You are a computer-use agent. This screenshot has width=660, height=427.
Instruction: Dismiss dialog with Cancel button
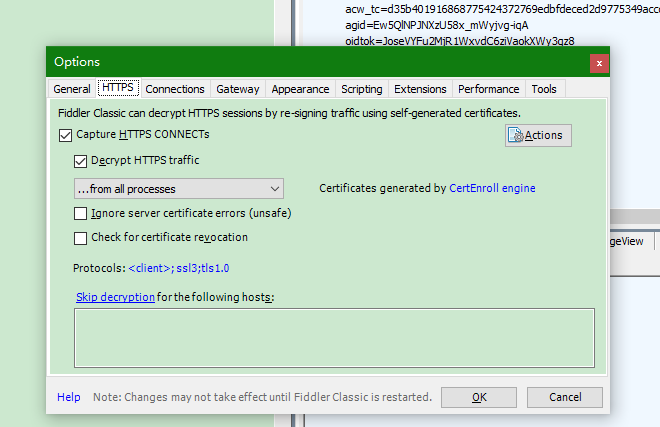point(565,397)
